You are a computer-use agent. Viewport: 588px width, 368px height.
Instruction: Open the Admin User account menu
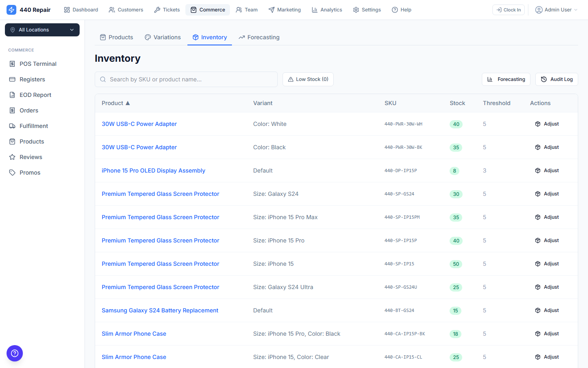tap(556, 9)
